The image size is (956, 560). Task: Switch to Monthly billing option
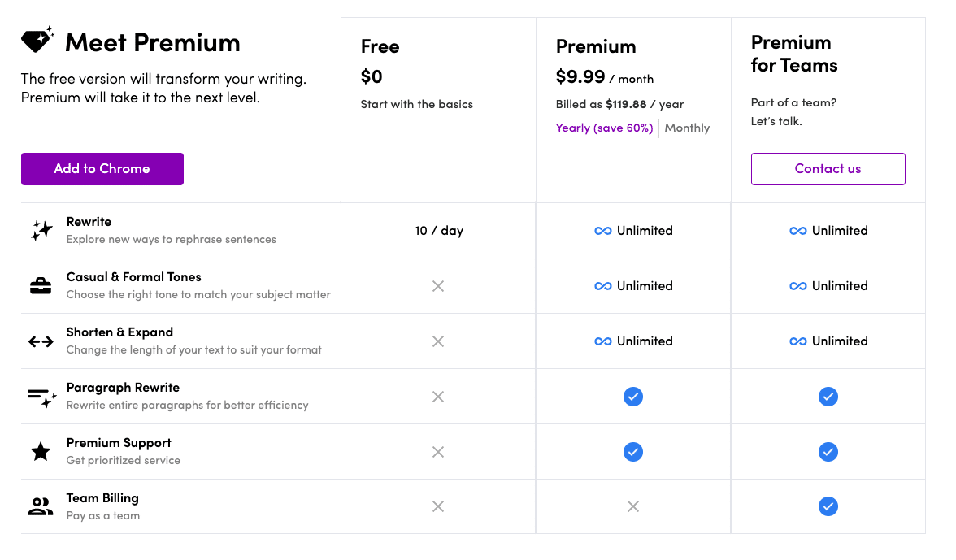(x=687, y=128)
